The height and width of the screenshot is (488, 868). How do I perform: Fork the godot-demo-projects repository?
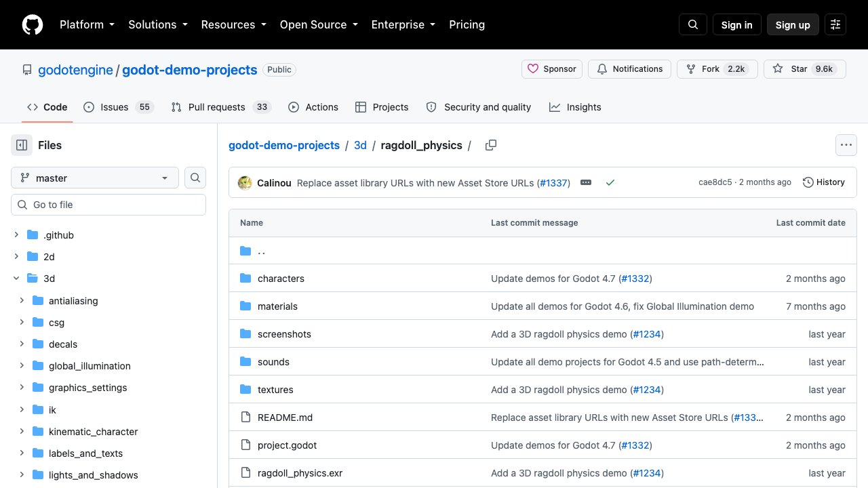pyautogui.click(x=717, y=69)
